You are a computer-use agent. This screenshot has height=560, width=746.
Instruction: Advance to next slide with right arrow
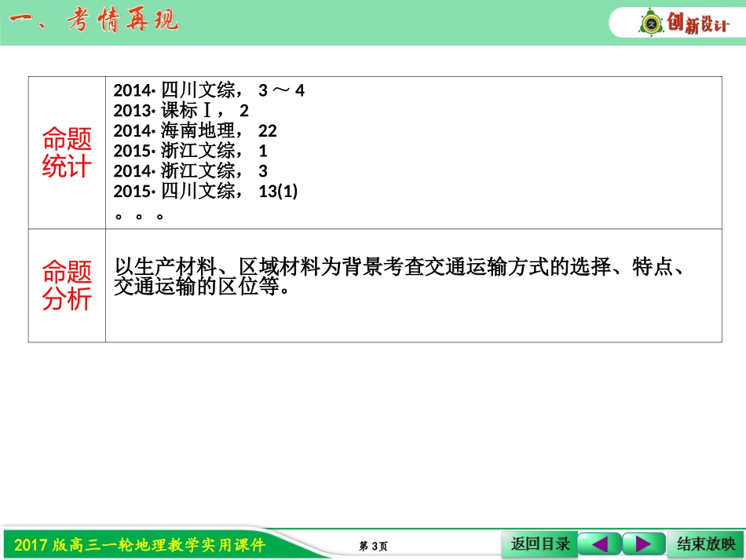click(x=644, y=544)
